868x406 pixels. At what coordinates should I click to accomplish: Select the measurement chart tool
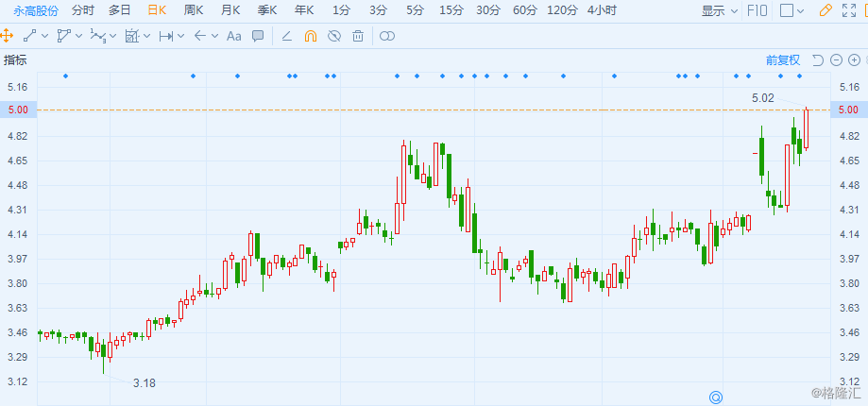131,37
